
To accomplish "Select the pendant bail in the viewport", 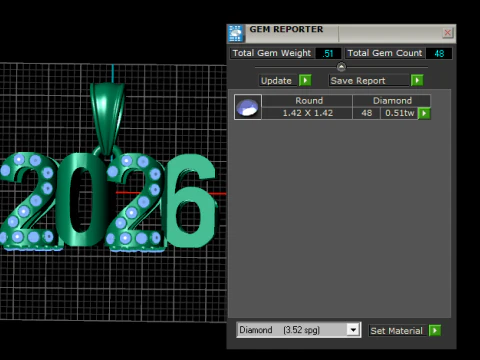I will pos(107,117).
